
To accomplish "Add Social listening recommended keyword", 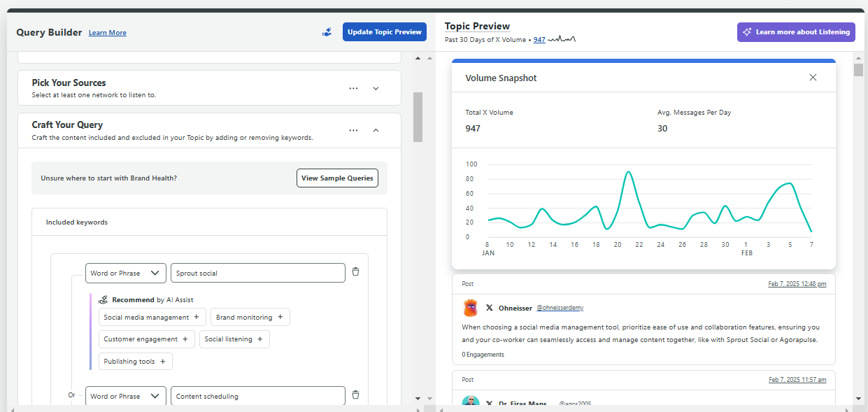I will pyautogui.click(x=234, y=339).
